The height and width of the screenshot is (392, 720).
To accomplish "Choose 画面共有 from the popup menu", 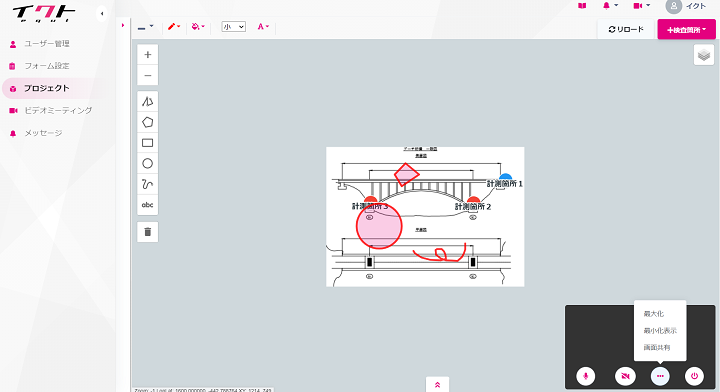I will (657, 347).
